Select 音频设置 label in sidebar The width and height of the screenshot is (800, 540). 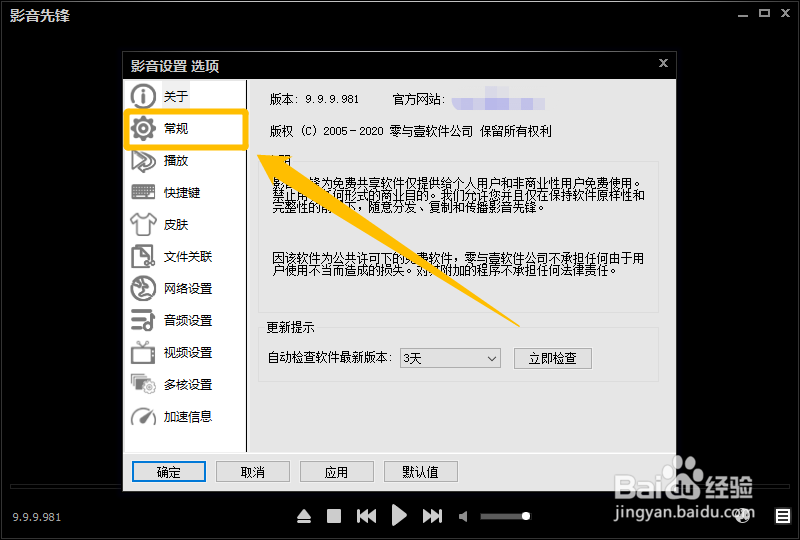(188, 321)
